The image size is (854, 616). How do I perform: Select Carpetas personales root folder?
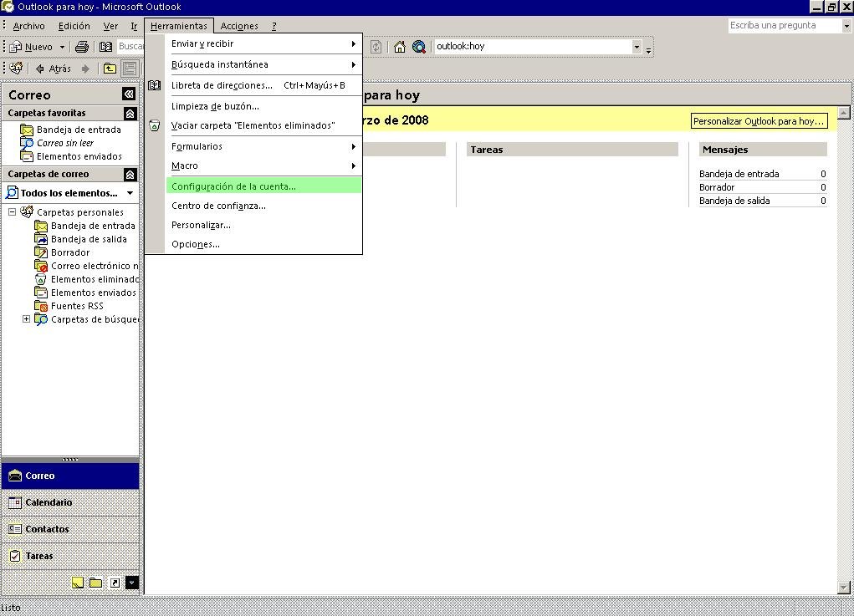(80, 212)
